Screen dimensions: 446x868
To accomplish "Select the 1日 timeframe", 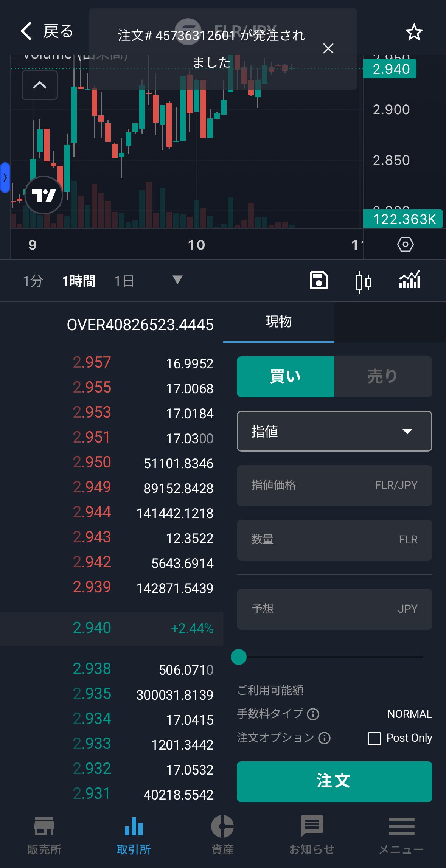I will click(124, 281).
